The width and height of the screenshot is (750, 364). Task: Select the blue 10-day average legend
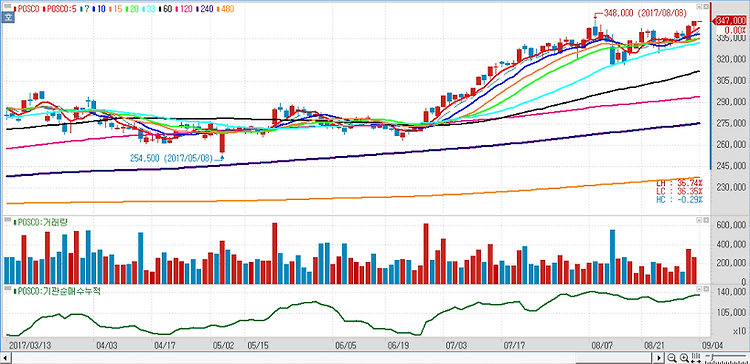(x=99, y=9)
